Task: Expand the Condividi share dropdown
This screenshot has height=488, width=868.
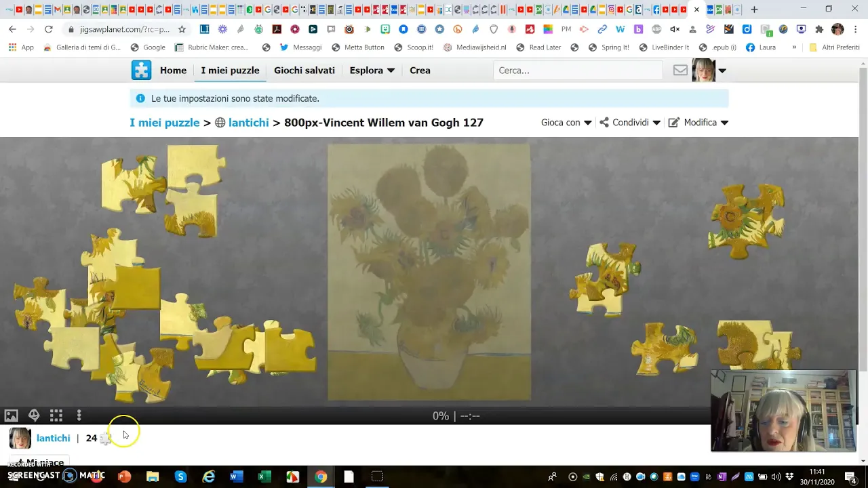Action: point(630,123)
